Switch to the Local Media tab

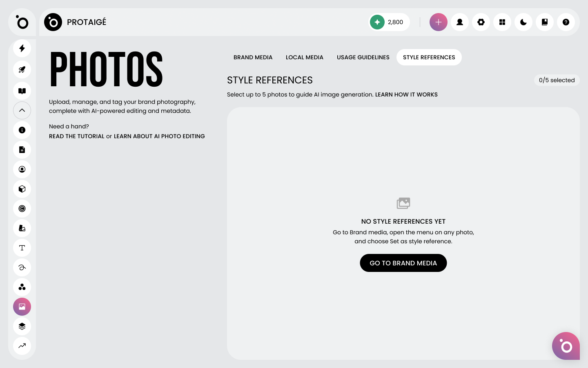click(x=305, y=57)
